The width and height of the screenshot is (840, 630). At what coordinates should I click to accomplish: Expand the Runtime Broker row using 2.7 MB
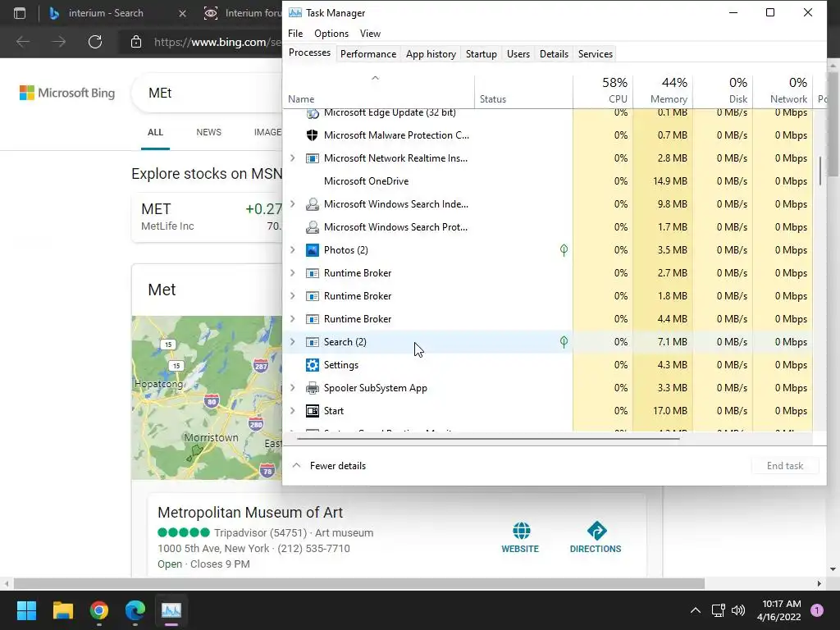(293, 273)
